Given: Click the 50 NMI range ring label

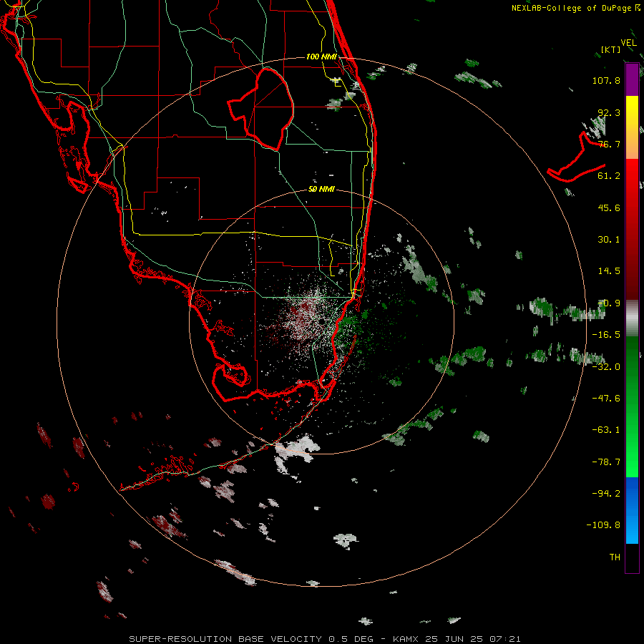Looking at the screenshot, I should 321,190.
